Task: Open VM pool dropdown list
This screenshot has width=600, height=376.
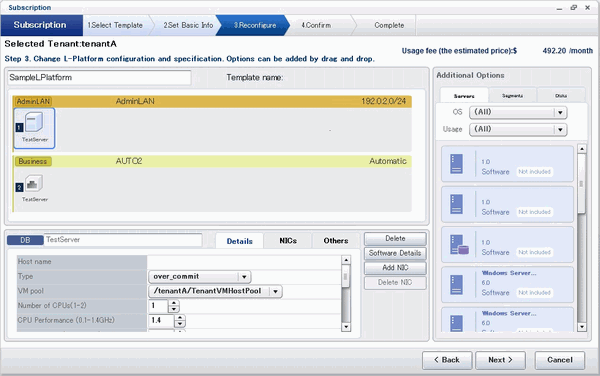Action: 275,291
